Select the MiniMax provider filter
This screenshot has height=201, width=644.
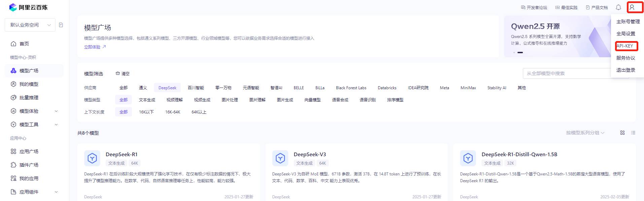pyautogui.click(x=468, y=88)
